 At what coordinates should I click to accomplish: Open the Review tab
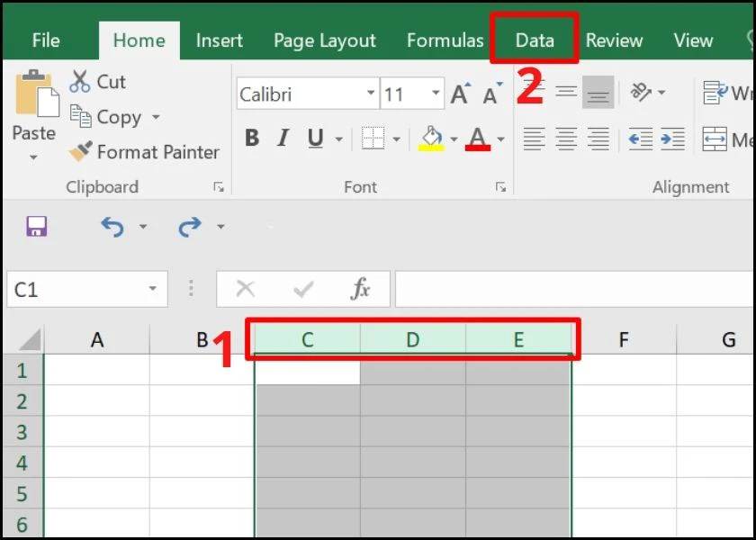click(614, 40)
